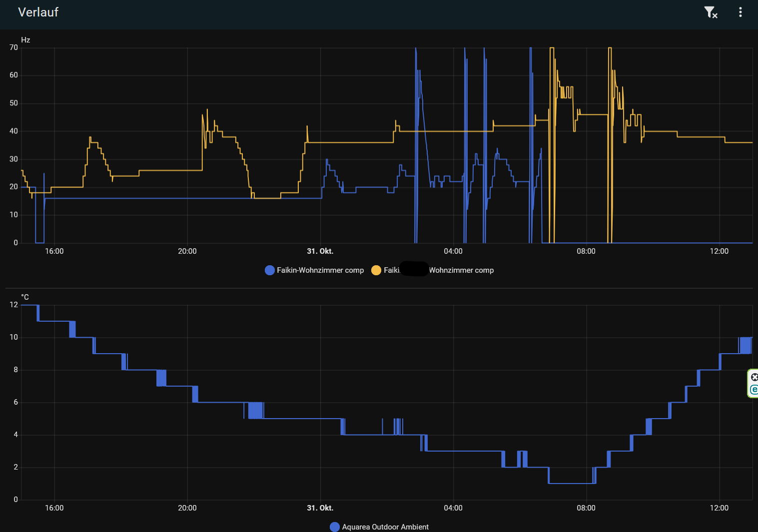Viewport: 758px width, 532px height.
Task: Click the ESET 'e' logo icon
Action: pos(754,390)
